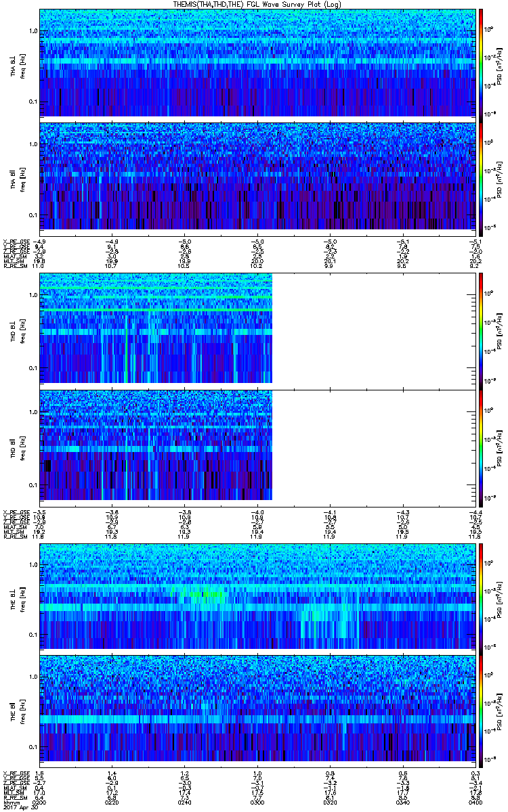The image size is (508, 812).
Task: Click the 0240 time tick label
Action: point(184,802)
